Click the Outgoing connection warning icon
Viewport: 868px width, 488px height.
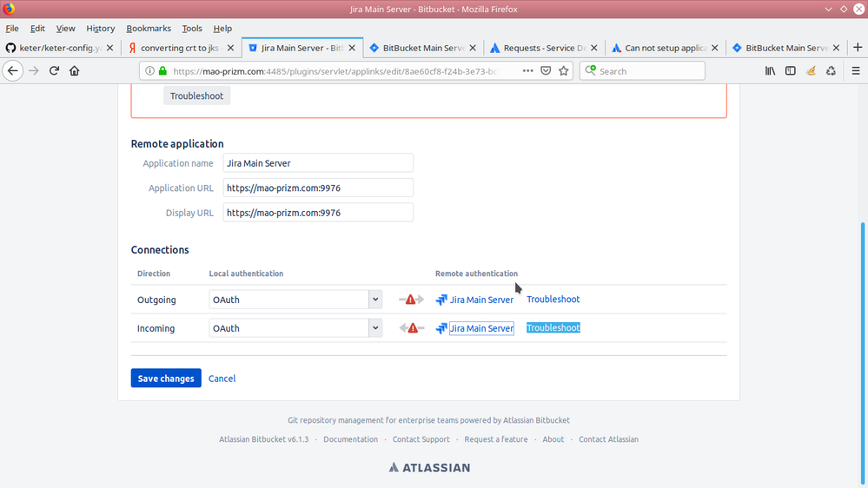pyautogui.click(x=411, y=300)
